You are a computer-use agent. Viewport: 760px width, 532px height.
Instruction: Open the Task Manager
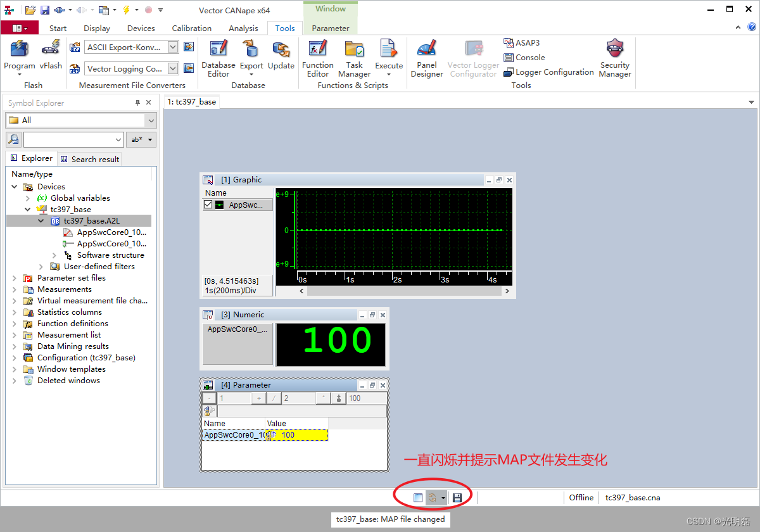355,59
